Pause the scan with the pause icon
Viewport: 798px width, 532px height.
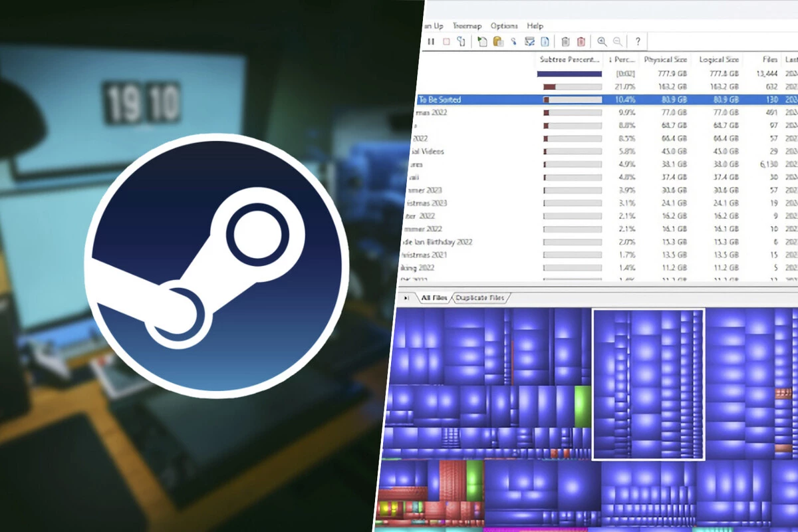(x=431, y=41)
